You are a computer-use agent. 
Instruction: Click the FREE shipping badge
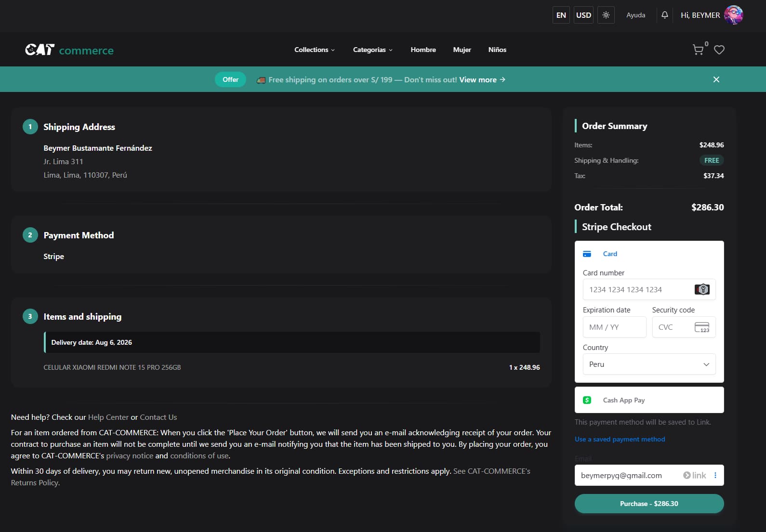712,160
